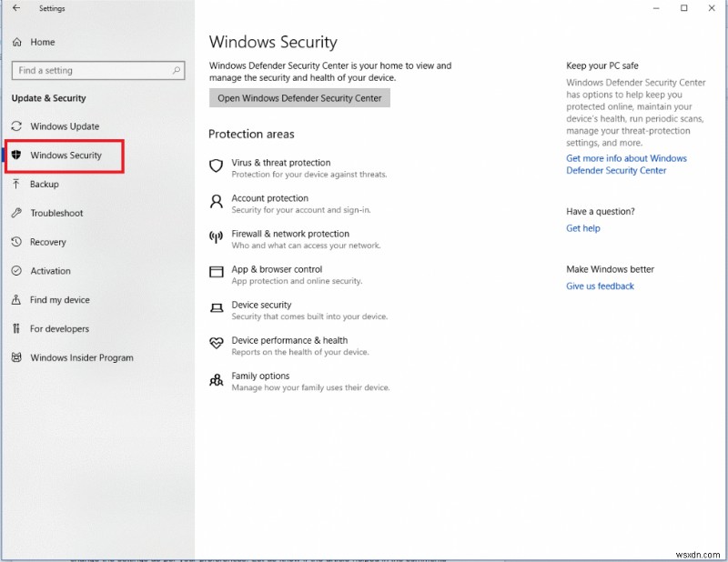This screenshot has width=728, height=562.
Task: Open Family options
Action: click(261, 377)
